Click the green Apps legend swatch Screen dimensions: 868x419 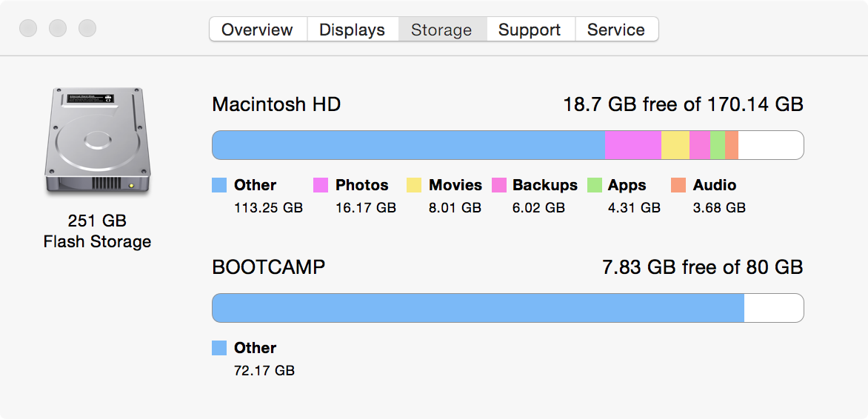594,185
